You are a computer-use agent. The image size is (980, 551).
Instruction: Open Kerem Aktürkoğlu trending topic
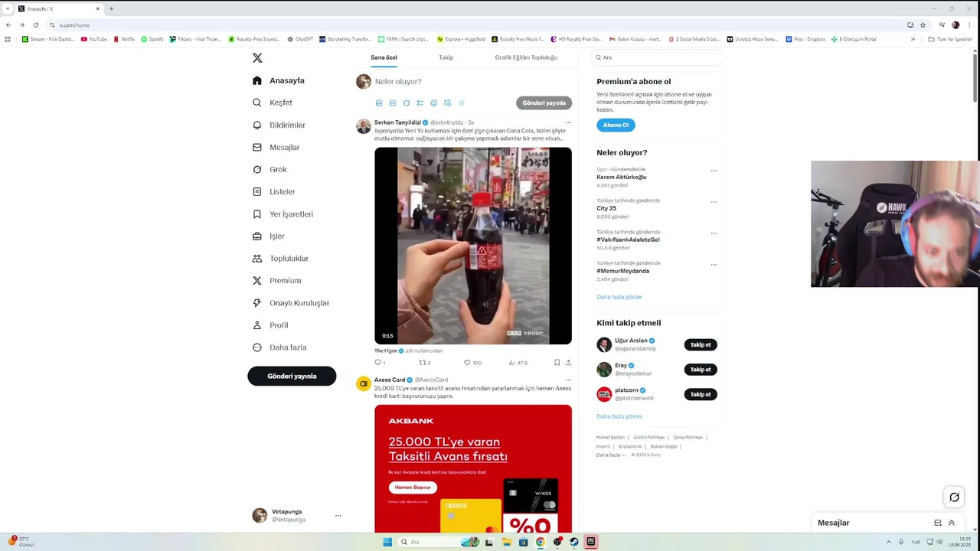tap(622, 177)
